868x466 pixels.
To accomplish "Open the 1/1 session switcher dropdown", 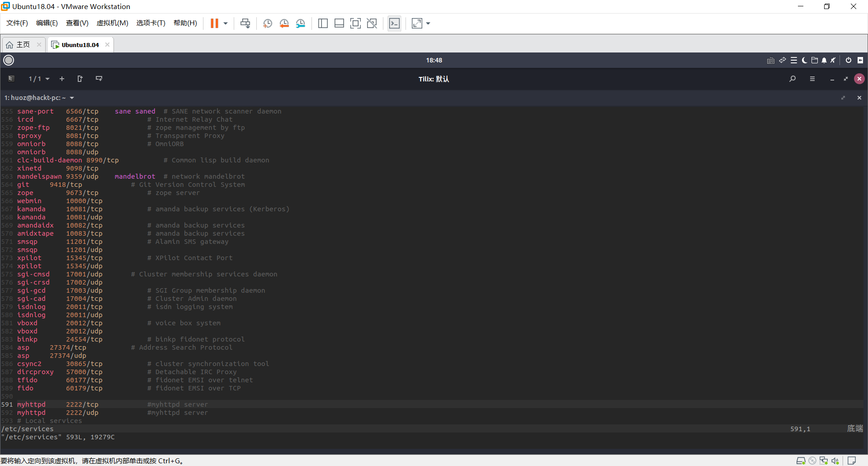I will (39, 79).
